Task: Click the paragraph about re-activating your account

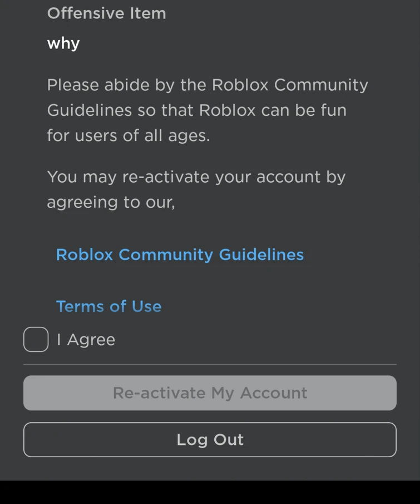Action: [x=196, y=189]
